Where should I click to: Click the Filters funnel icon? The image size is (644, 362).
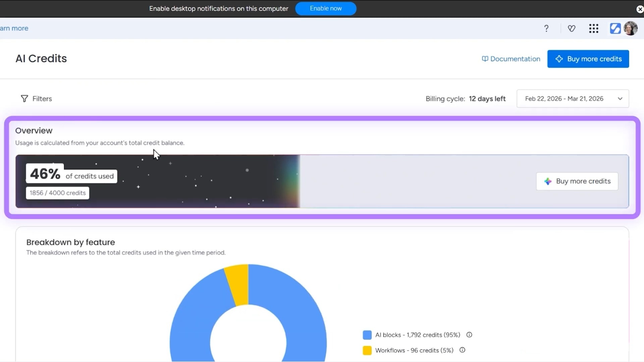pyautogui.click(x=24, y=99)
